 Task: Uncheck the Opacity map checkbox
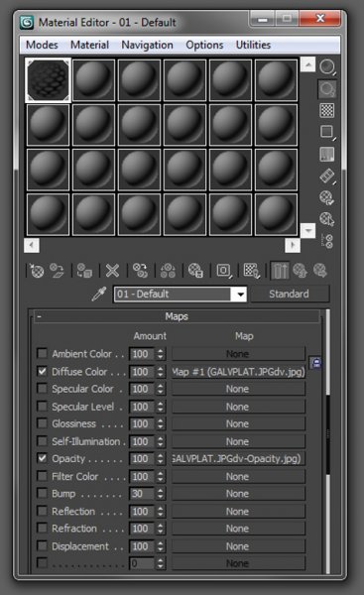42,458
